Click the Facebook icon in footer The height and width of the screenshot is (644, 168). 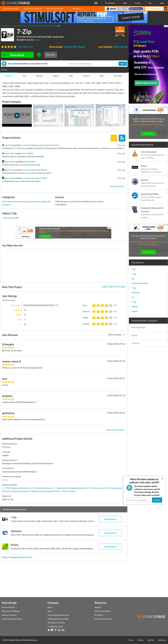[55, 630]
